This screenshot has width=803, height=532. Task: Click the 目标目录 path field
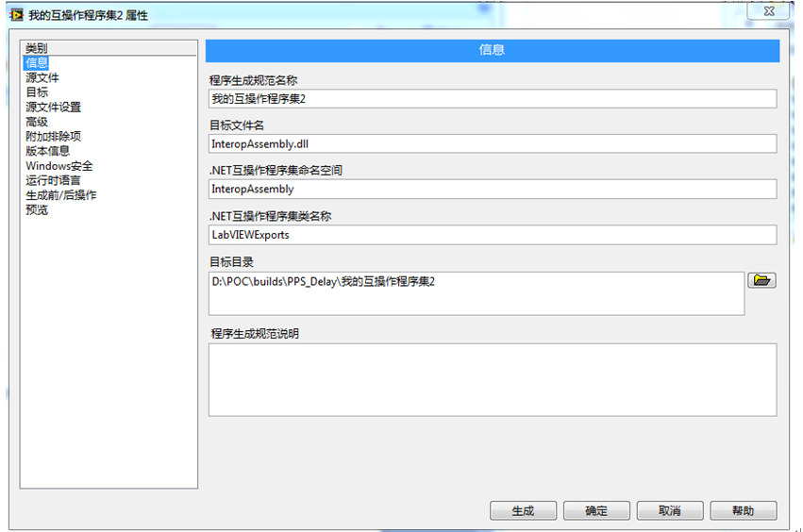point(477,294)
